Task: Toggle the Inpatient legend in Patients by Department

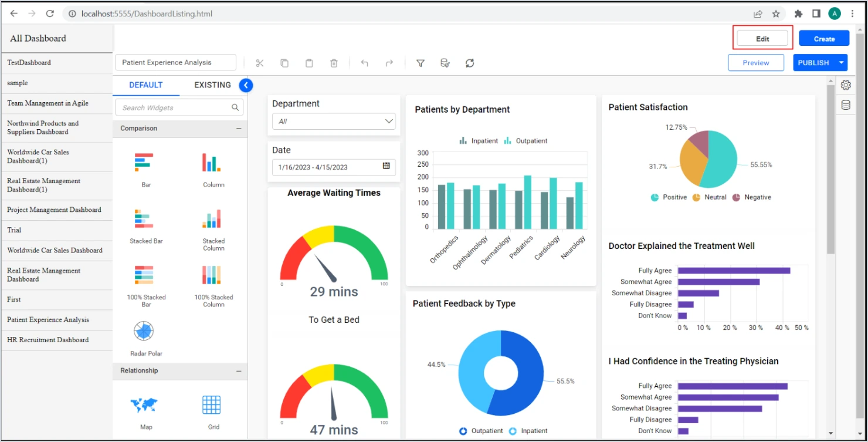Action: coord(479,141)
